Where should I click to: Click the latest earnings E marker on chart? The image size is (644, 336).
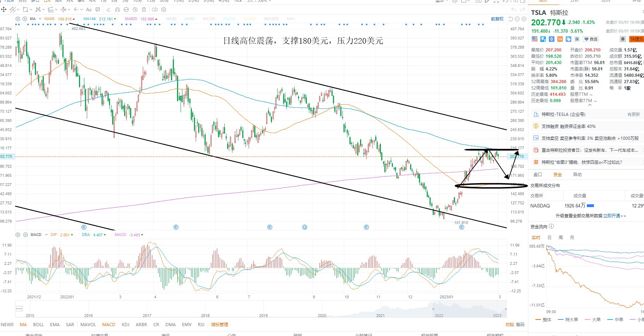[x=461, y=227]
